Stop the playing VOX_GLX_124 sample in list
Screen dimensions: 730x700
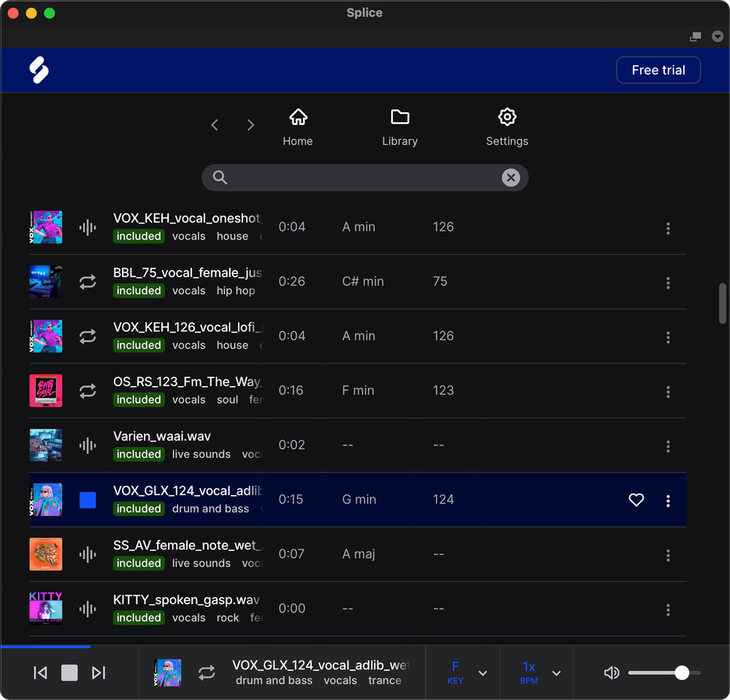(x=88, y=500)
